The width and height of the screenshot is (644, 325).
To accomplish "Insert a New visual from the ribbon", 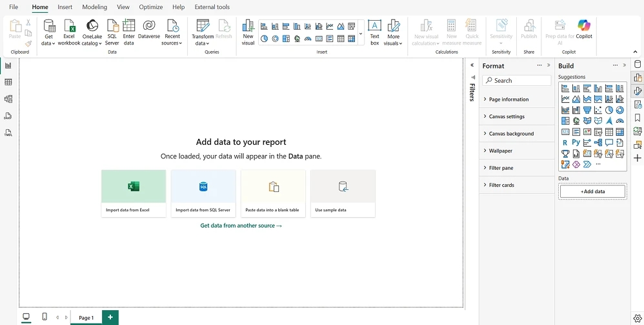I will pyautogui.click(x=248, y=32).
